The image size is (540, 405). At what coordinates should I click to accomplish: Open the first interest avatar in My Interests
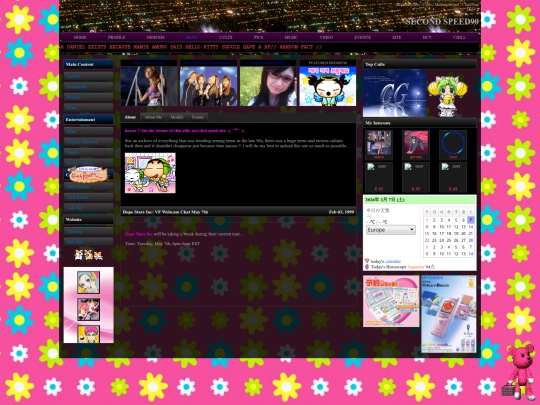coord(378,143)
